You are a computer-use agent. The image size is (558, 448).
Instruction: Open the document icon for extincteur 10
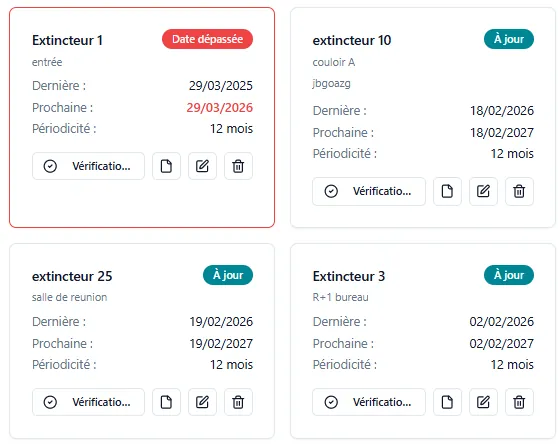(447, 191)
